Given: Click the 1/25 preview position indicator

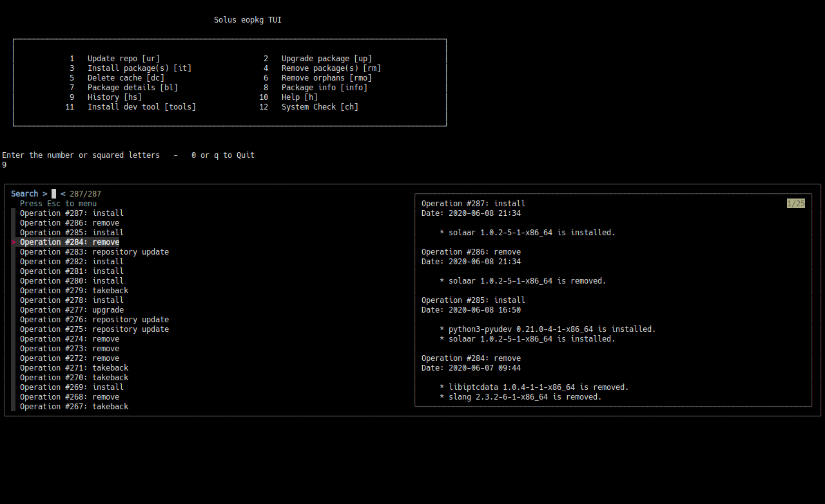Looking at the screenshot, I should click(x=796, y=204).
